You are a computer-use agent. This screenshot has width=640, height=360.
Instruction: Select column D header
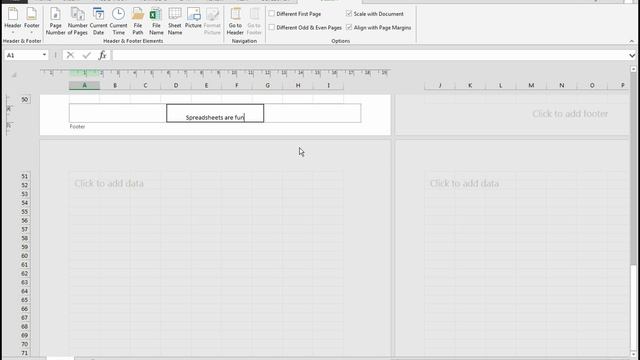click(176, 85)
